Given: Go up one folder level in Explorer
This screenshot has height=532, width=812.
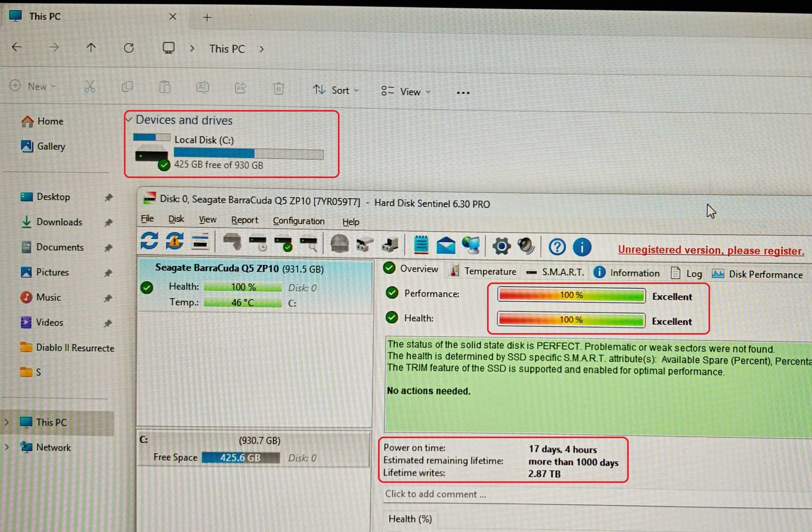Looking at the screenshot, I should click(91, 48).
